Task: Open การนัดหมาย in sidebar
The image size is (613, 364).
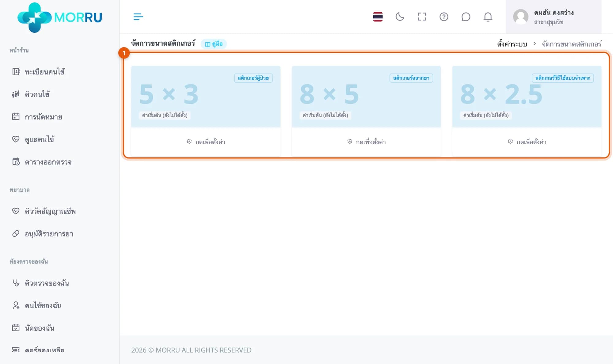Action: click(37, 117)
